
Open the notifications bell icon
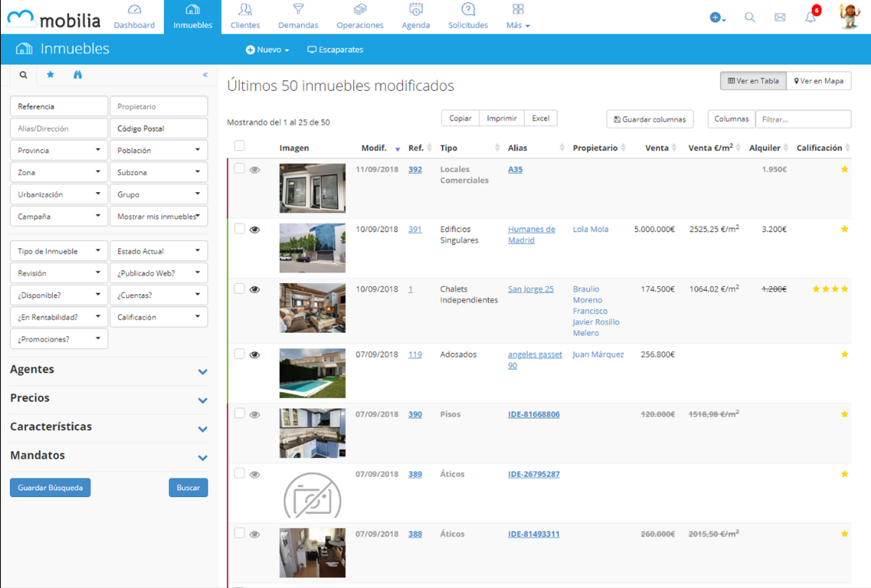pyautogui.click(x=810, y=16)
